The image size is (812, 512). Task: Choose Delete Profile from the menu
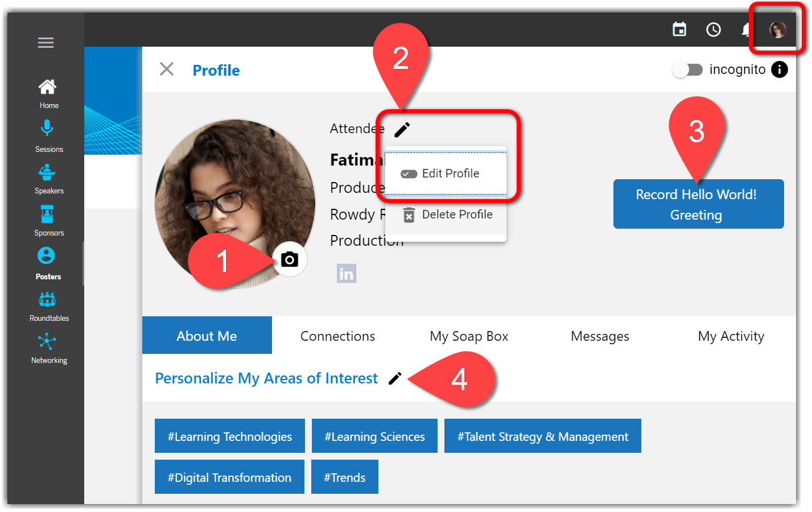[446, 214]
